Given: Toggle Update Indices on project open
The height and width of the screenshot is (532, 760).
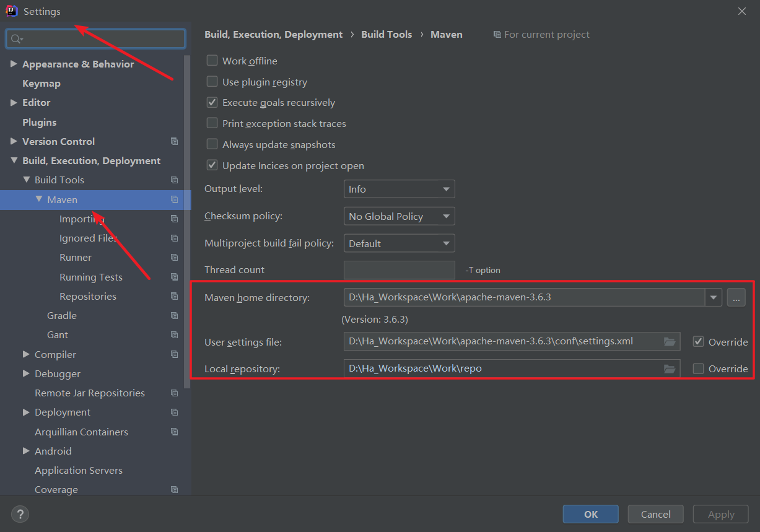Looking at the screenshot, I should coord(212,165).
